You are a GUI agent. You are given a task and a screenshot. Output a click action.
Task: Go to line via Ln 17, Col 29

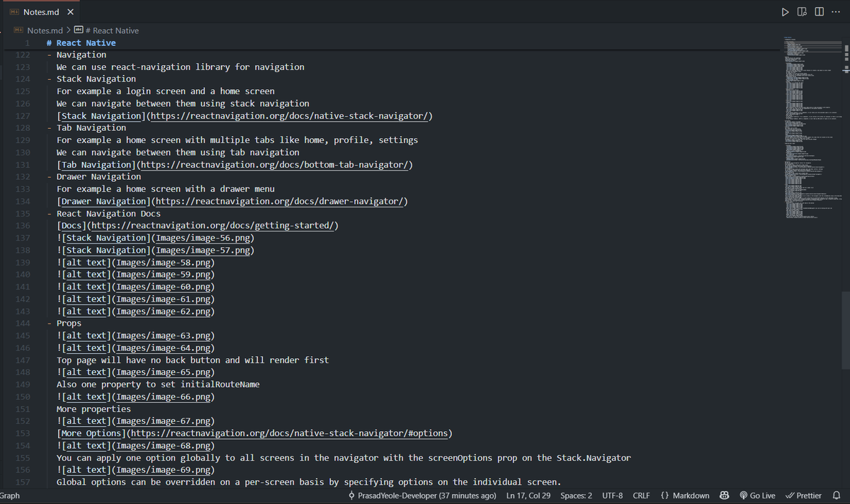pos(528,496)
